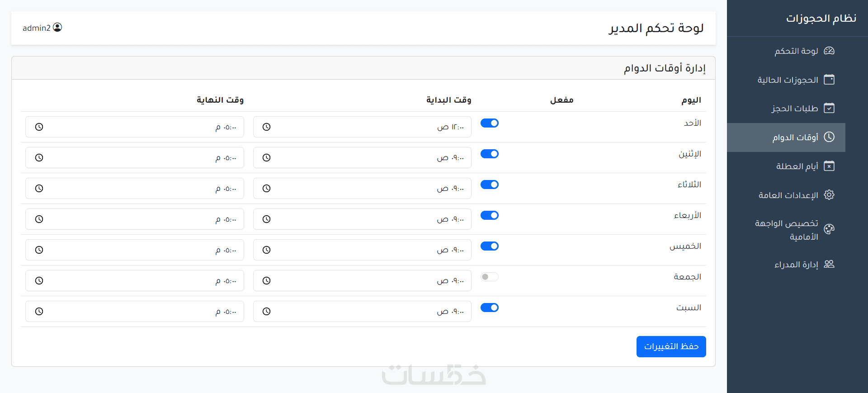This screenshot has width=868, height=393.
Task: Click the people icon for إدارة المدراء
Action: coord(829,264)
